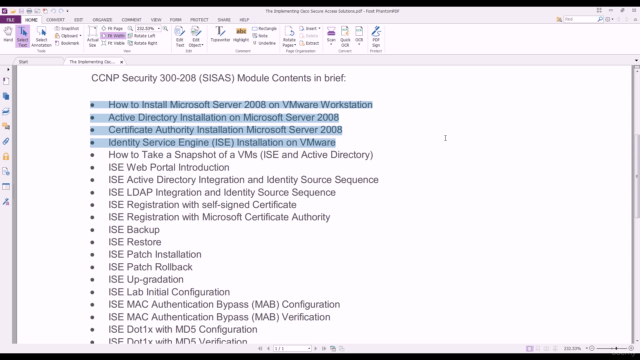This screenshot has width=640, height=360.
Task: Toggle the Fit Width view option
Action: [x=113, y=36]
